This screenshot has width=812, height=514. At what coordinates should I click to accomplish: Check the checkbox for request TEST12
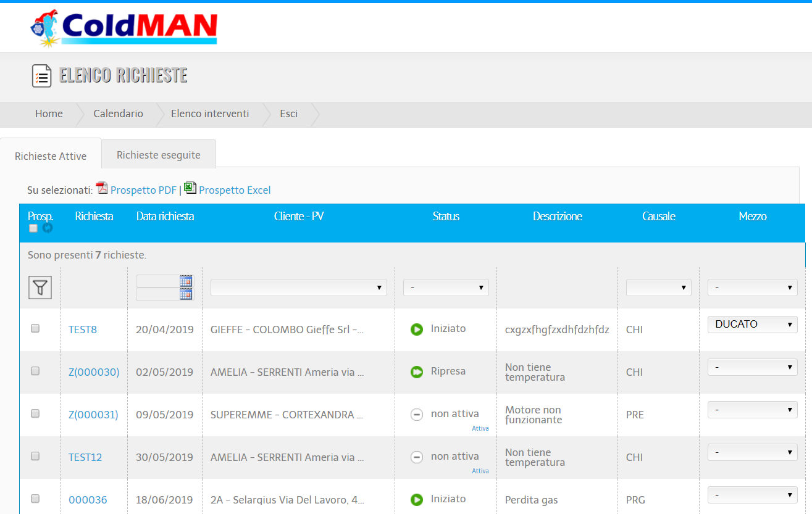click(x=35, y=456)
